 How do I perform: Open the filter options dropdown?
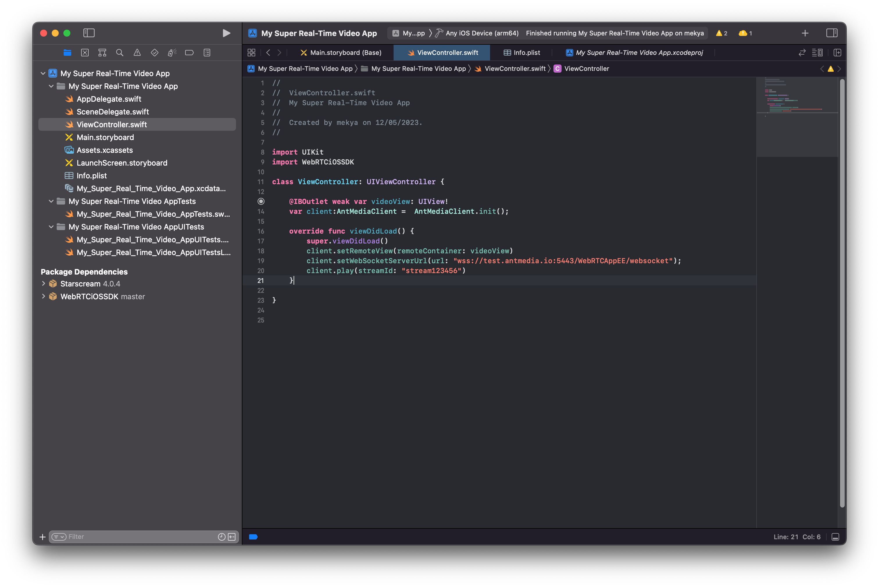pyautogui.click(x=59, y=537)
